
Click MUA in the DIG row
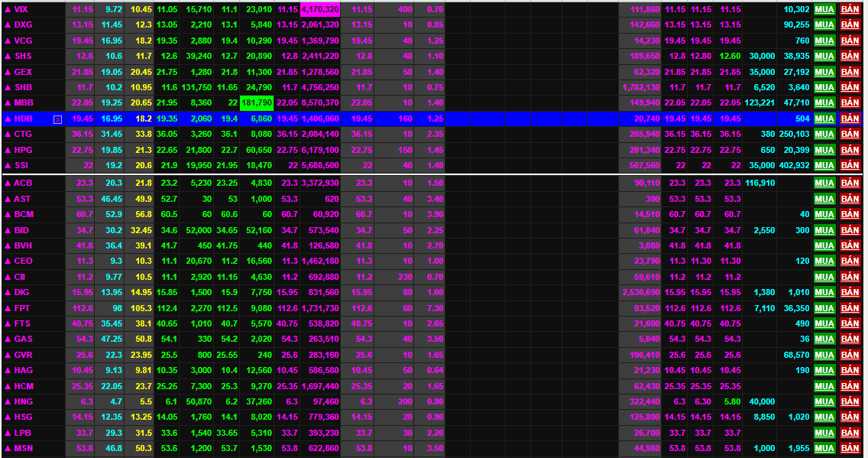(x=824, y=292)
